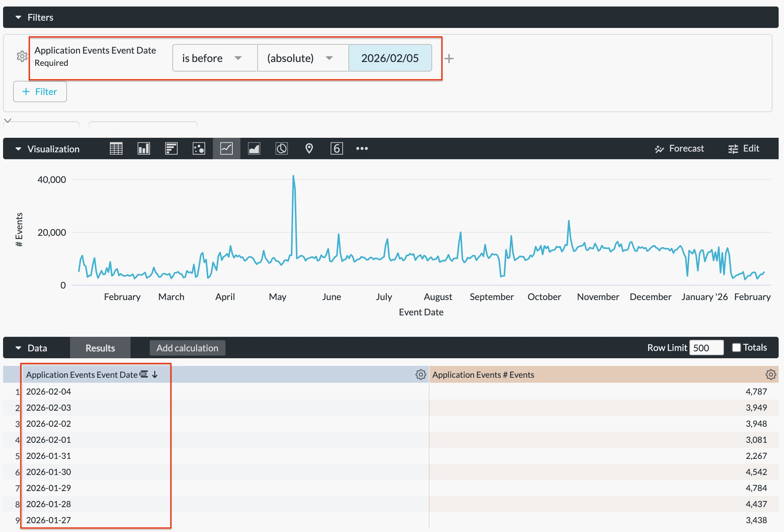The width and height of the screenshot is (784, 532).
Task: Collapse the Visualization section
Action: click(18, 149)
